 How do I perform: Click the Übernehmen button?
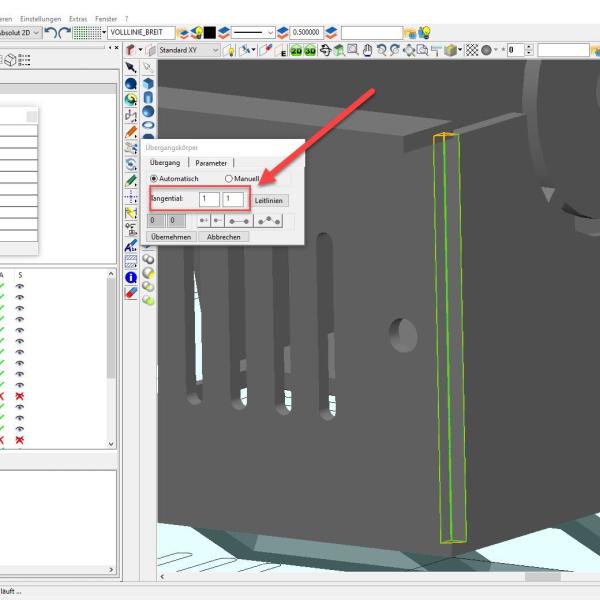(x=169, y=237)
